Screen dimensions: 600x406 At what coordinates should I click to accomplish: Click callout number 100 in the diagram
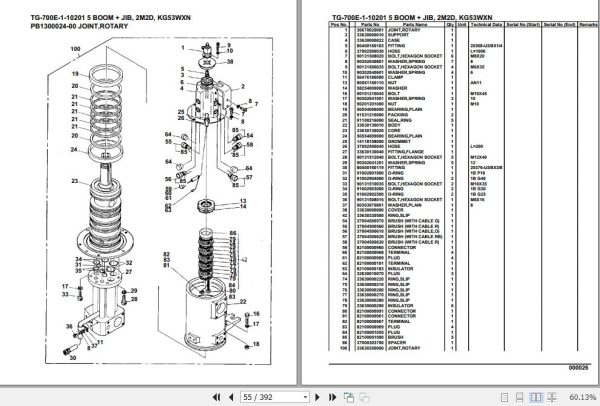pos(75,49)
